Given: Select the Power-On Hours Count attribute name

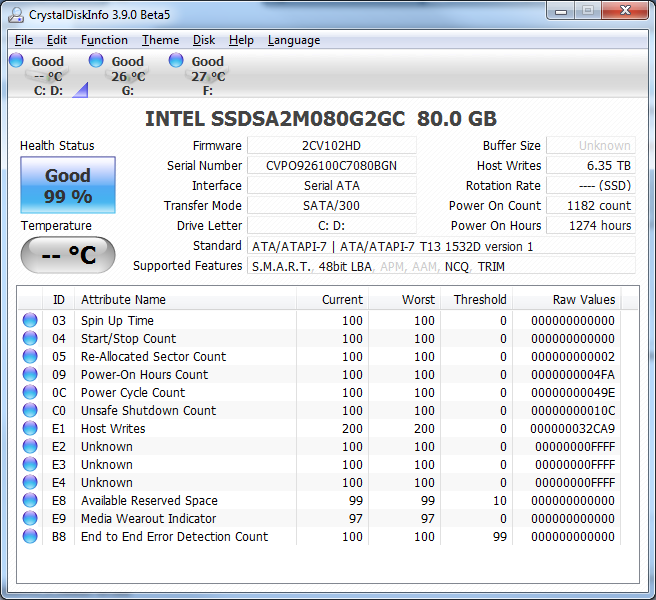Looking at the screenshot, I should click(144, 374).
